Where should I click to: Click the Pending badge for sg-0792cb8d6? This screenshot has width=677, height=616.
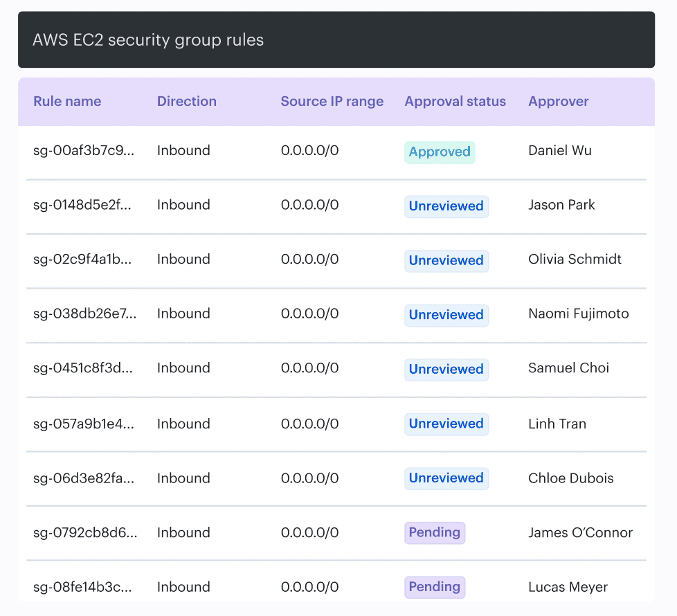click(435, 532)
